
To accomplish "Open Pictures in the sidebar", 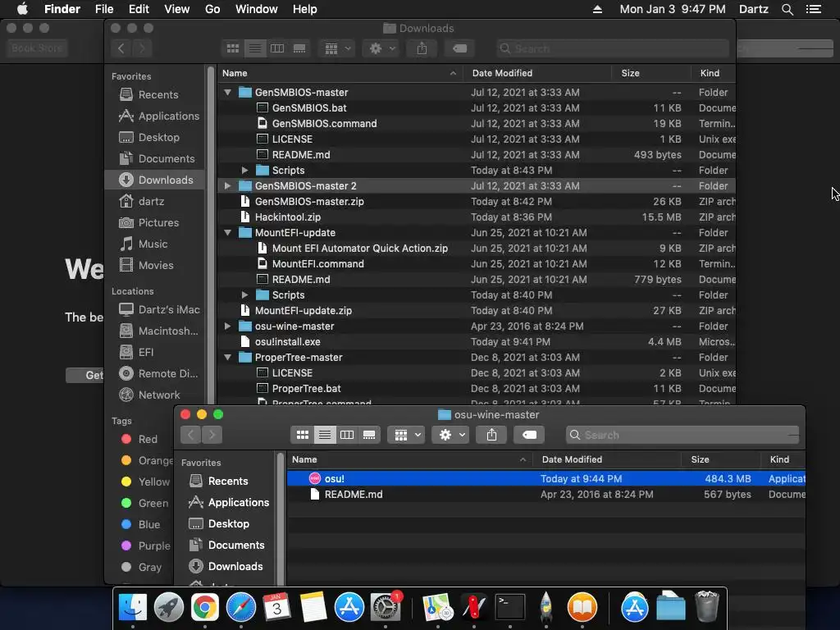I will click(x=154, y=223).
